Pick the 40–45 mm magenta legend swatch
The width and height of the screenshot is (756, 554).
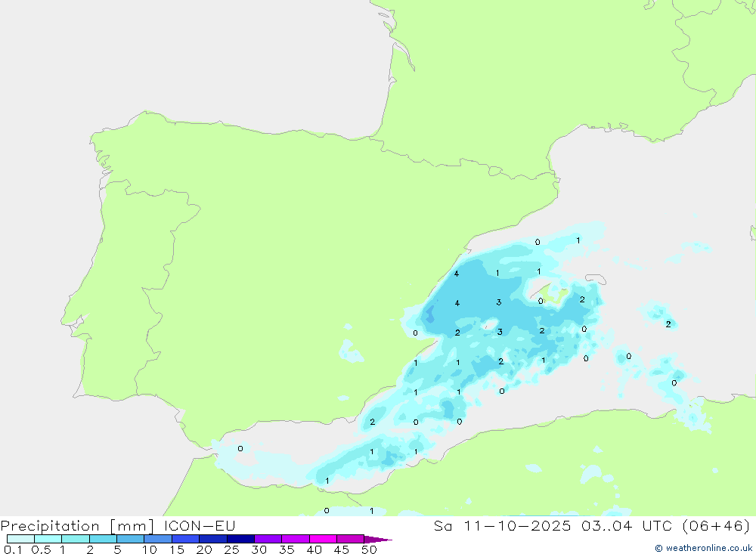coord(323,539)
